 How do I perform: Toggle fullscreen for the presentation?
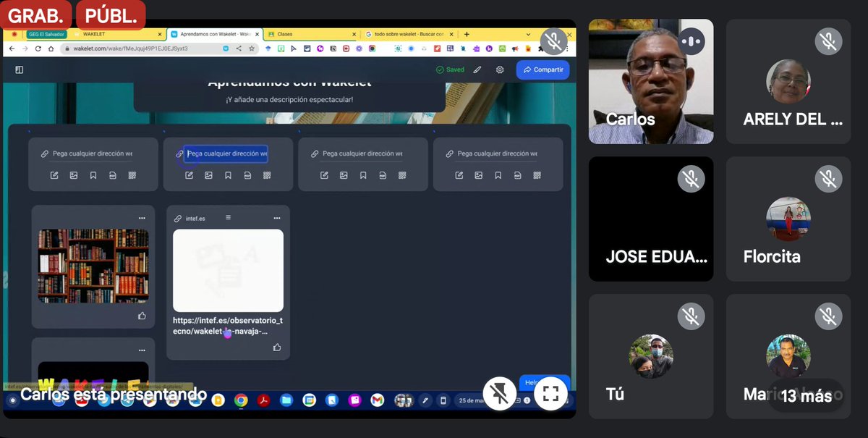coord(551,393)
